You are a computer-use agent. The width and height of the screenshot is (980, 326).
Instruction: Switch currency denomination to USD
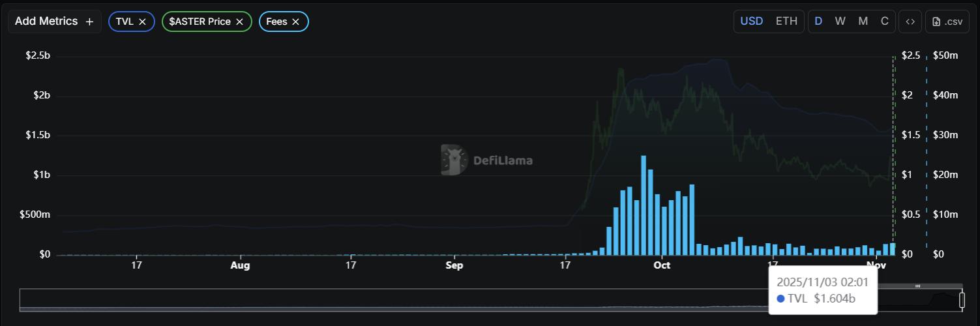(x=751, y=21)
